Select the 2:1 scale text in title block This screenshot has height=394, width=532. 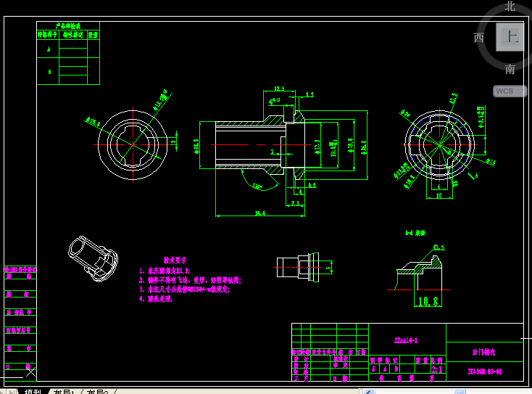436,369
